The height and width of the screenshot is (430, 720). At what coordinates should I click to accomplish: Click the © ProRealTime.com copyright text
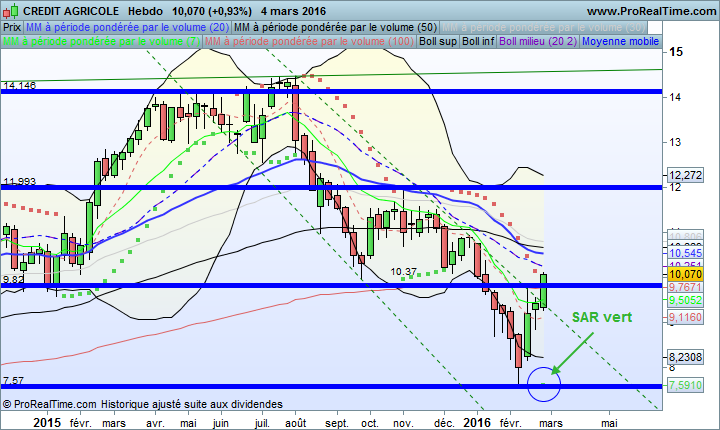click(50, 404)
